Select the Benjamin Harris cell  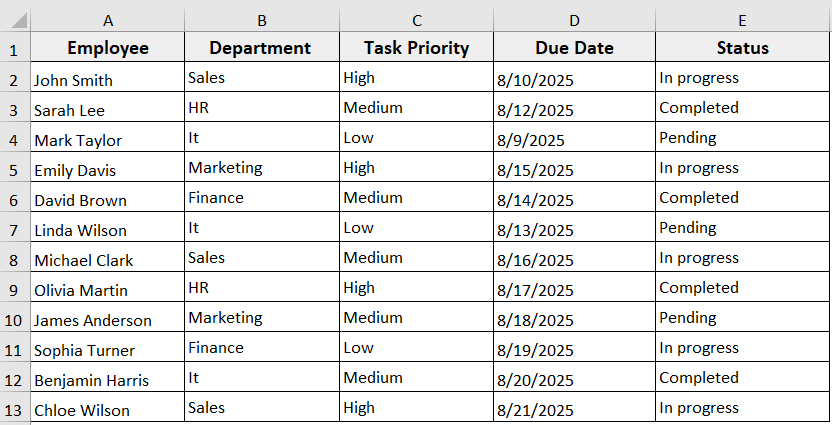click(107, 379)
